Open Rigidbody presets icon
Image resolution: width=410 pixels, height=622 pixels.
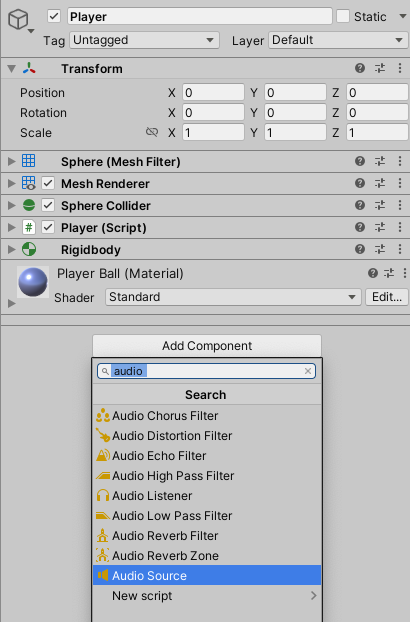[380, 249]
